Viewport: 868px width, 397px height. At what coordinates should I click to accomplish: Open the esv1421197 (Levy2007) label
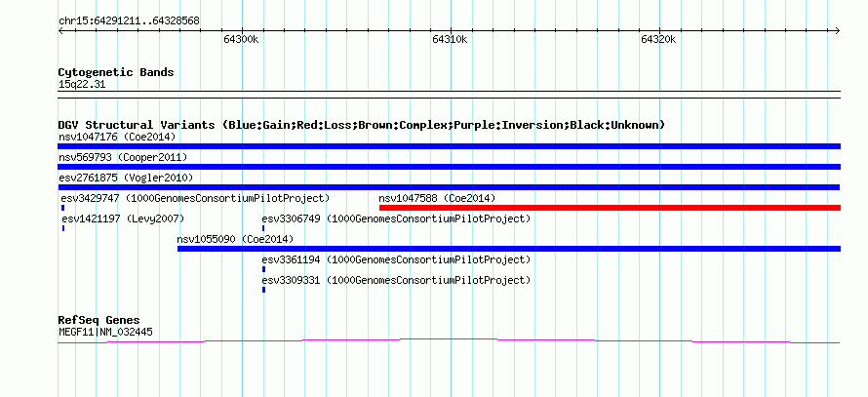pos(123,218)
